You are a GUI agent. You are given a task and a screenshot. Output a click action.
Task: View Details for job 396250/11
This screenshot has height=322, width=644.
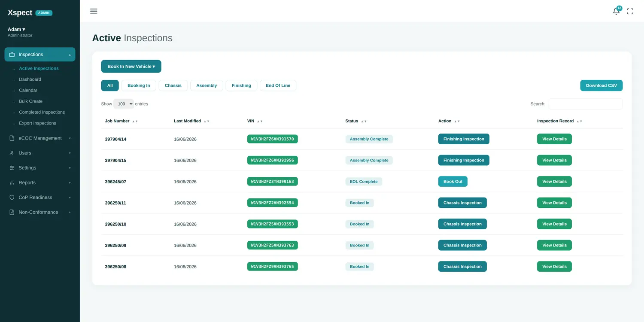[554, 203]
